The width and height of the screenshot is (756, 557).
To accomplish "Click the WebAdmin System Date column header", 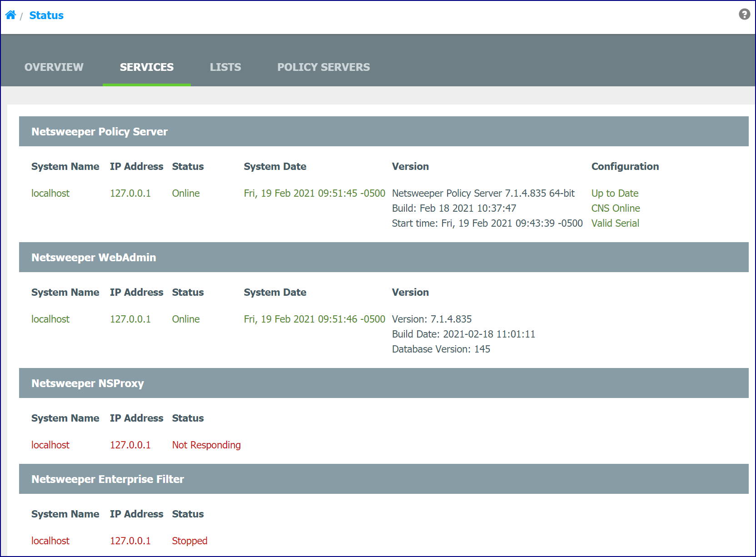I will pyautogui.click(x=275, y=292).
